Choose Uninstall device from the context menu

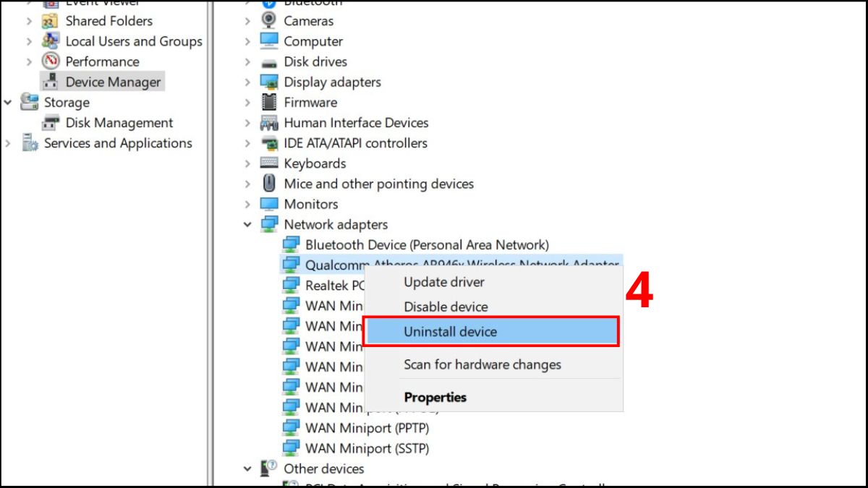(450, 331)
